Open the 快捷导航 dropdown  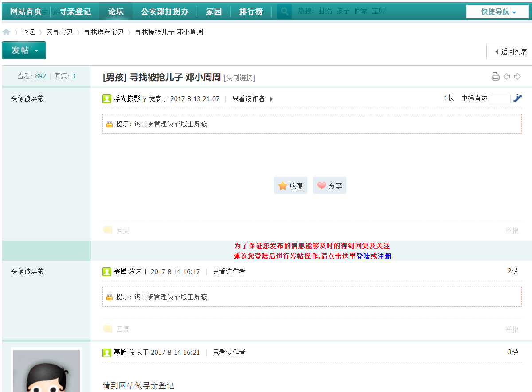coord(498,12)
